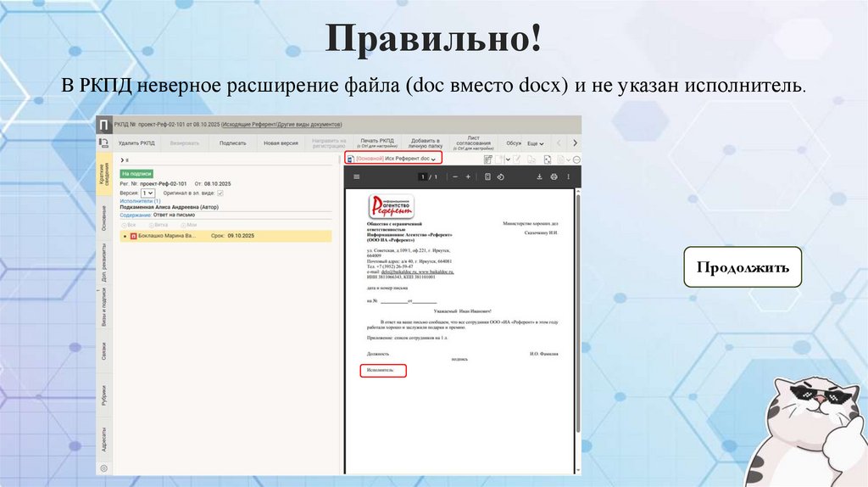
Task: Click the Обсуждение toolbar button
Action: [x=513, y=143]
